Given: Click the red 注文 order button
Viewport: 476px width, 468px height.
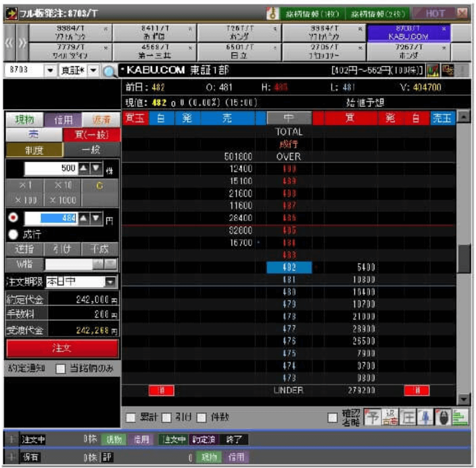Looking at the screenshot, I should click(62, 349).
